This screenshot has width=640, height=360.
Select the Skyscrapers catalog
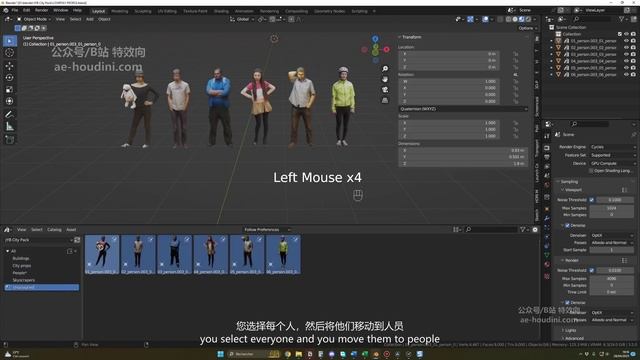[24, 280]
